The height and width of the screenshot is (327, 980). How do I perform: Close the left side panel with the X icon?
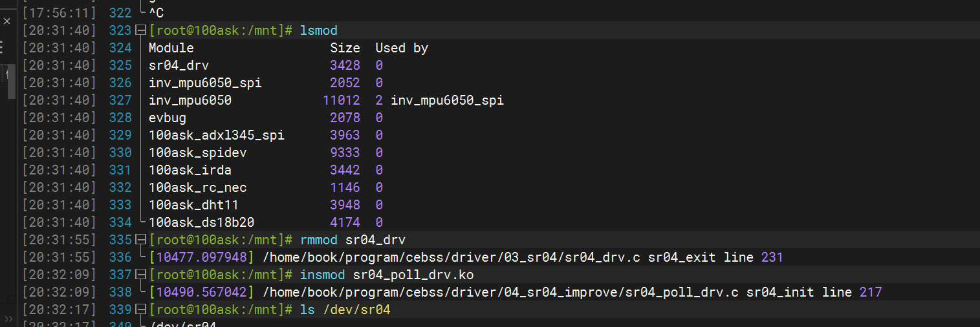[7, 21]
